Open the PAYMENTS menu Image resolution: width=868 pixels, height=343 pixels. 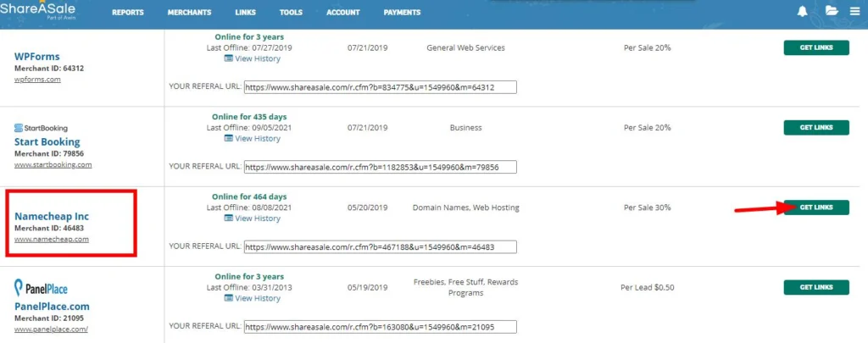tap(402, 12)
